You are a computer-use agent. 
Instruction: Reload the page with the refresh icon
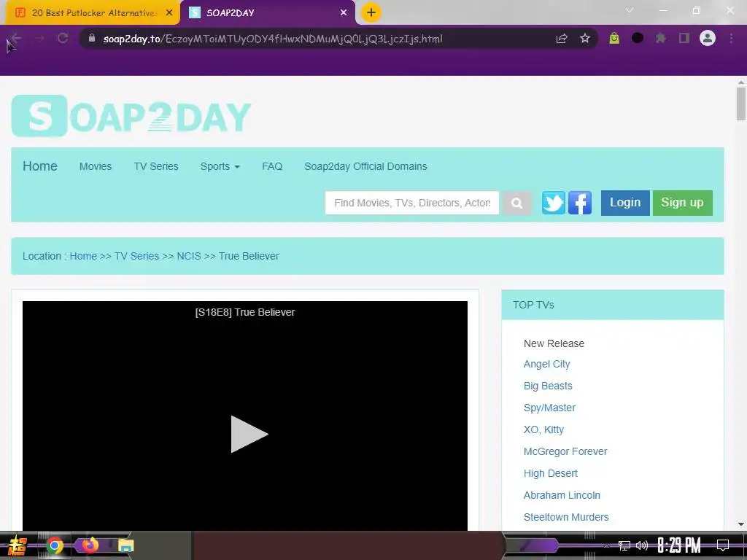[63, 38]
